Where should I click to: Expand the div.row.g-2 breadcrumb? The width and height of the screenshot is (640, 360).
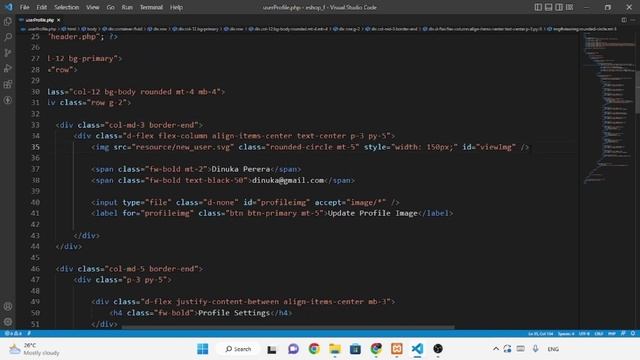point(347,29)
